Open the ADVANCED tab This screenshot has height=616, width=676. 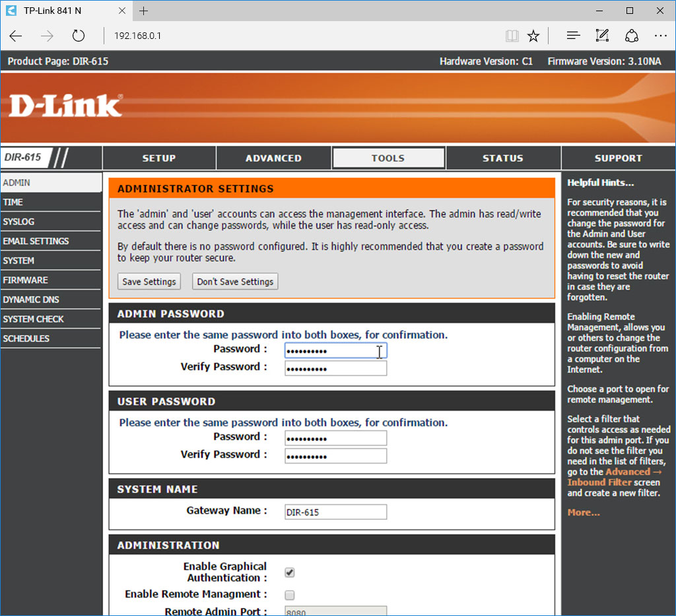tap(273, 158)
